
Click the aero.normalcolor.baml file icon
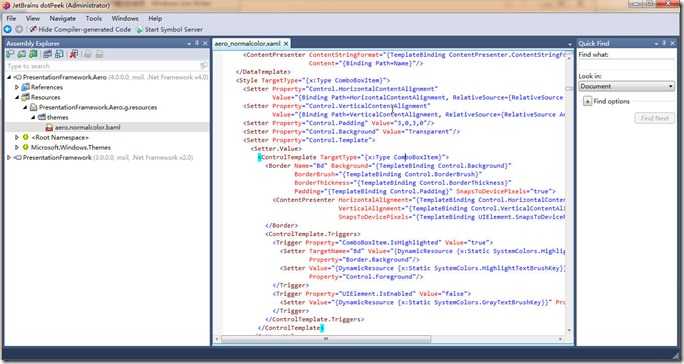pos(49,127)
